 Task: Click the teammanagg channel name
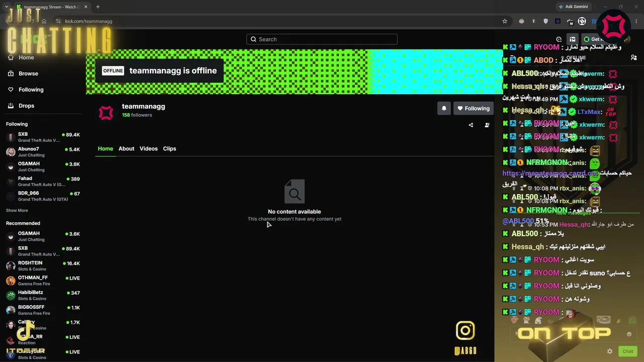(143, 107)
